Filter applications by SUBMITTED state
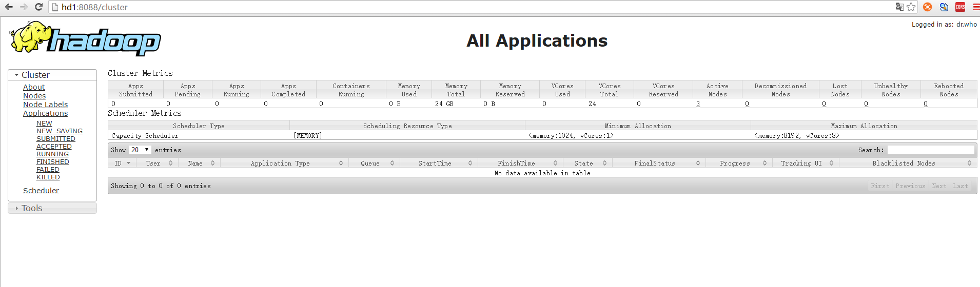This screenshot has height=287, width=980. [56, 139]
